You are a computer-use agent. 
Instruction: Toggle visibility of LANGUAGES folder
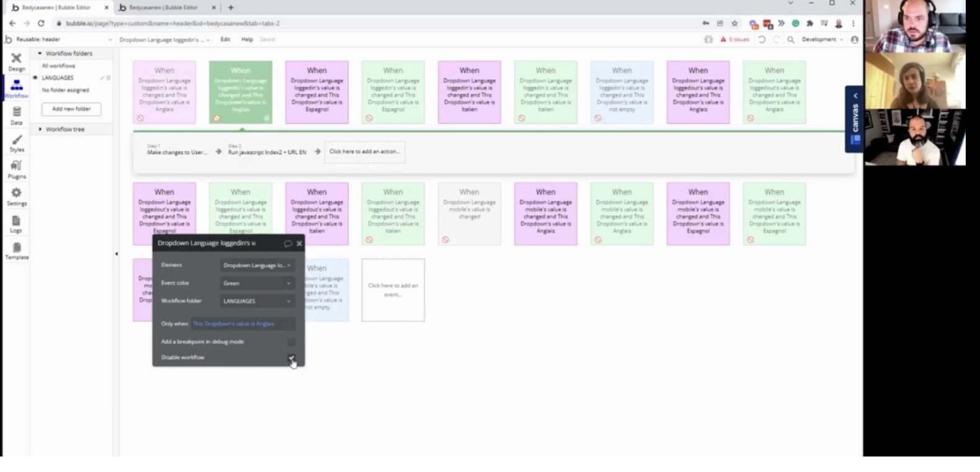click(x=35, y=78)
